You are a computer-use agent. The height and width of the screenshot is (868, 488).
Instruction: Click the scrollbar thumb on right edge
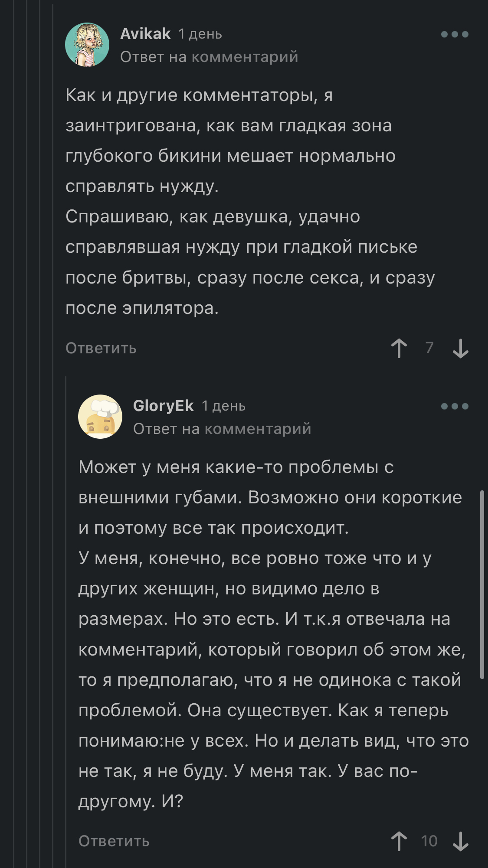click(482, 584)
